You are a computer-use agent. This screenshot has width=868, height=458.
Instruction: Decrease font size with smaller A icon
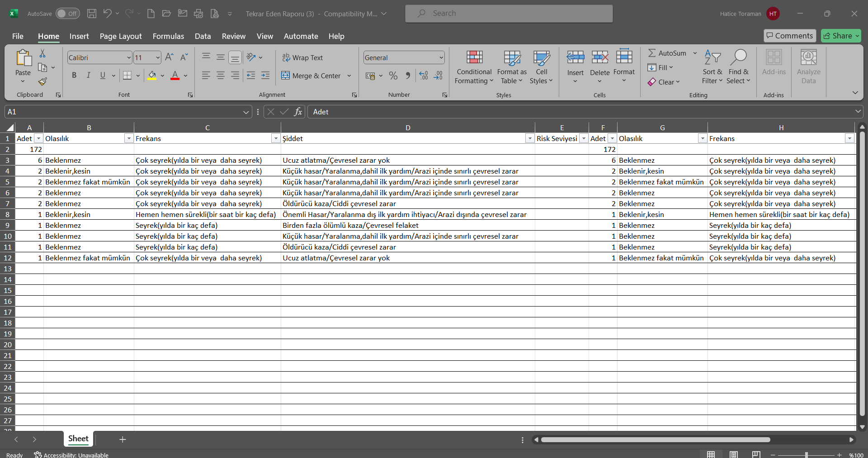point(184,57)
